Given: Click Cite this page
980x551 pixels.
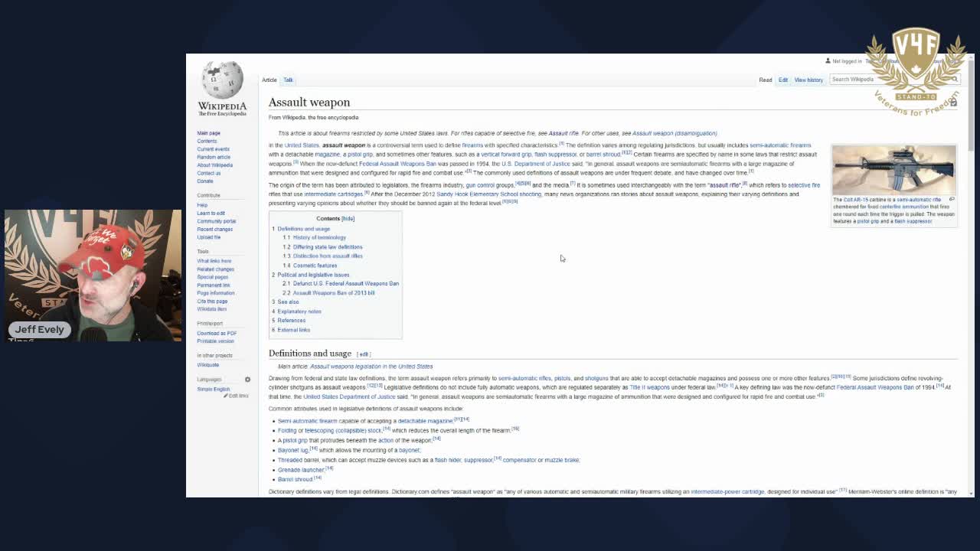Looking at the screenshot, I should tap(212, 302).
